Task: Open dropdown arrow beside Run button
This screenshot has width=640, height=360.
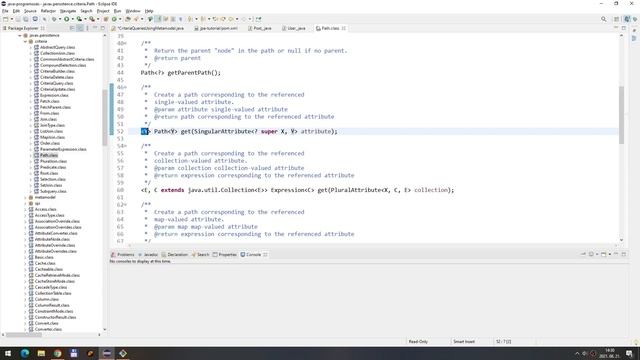Action: pos(72,19)
